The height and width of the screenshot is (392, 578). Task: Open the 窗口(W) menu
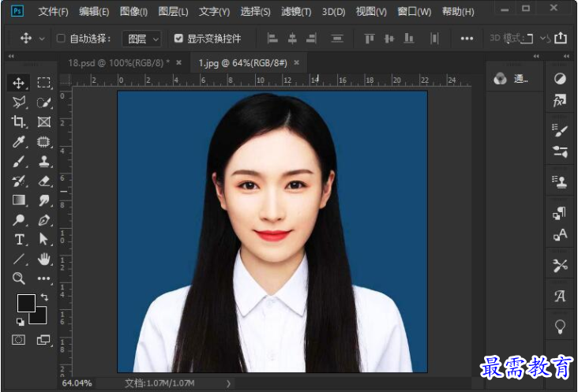click(415, 12)
